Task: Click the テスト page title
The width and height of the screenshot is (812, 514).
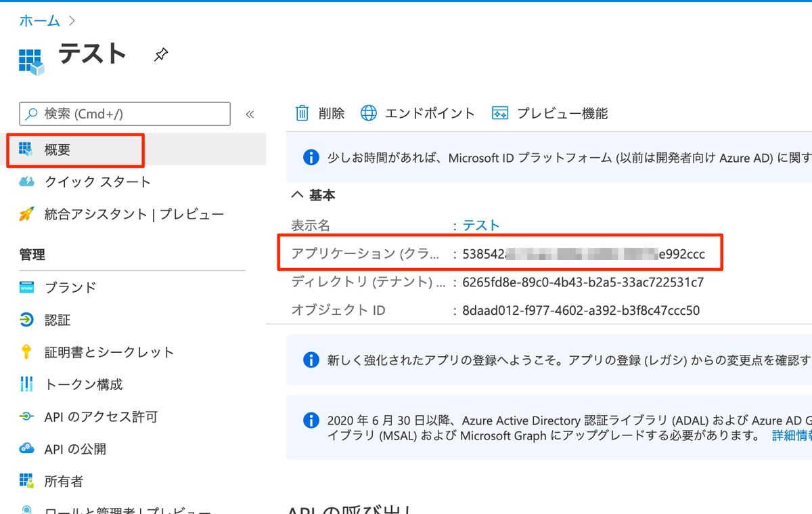Action: (x=93, y=53)
